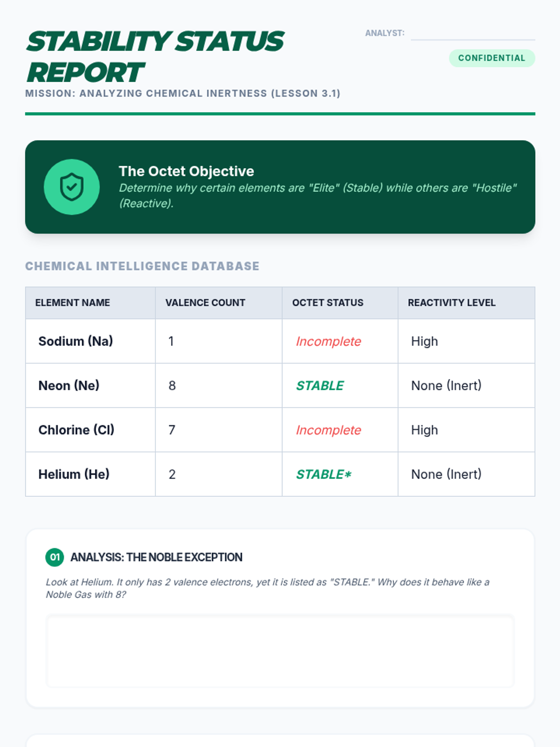Click the green 01 number badge
This screenshot has height=747, width=560.
click(x=55, y=557)
